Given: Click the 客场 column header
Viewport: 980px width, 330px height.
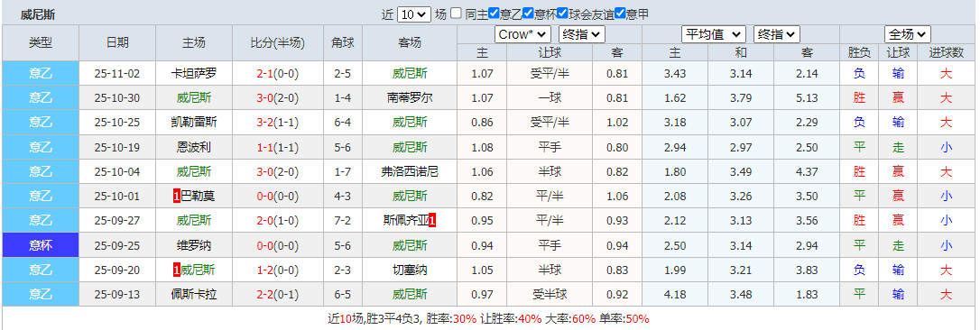Looking at the screenshot, I should click(x=410, y=43).
